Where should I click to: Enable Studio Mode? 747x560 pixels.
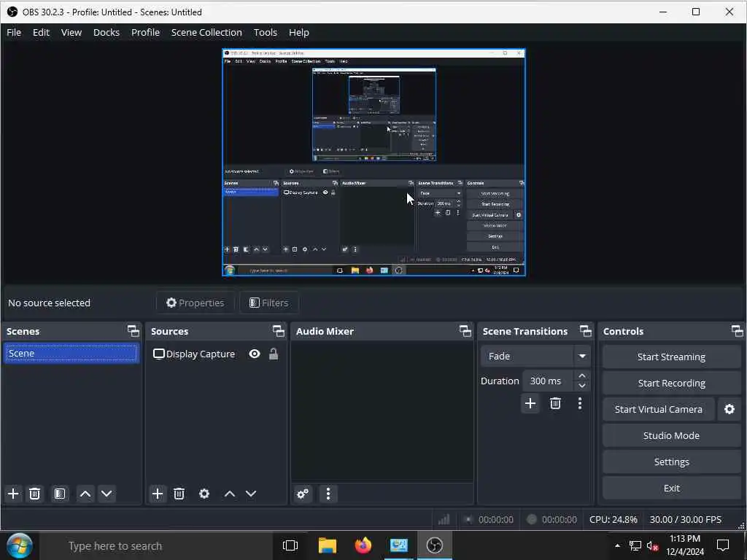click(x=671, y=436)
